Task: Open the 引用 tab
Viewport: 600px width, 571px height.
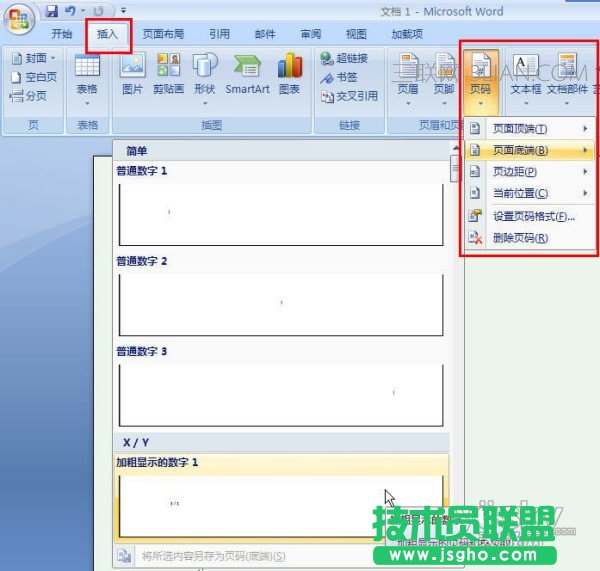Action: (x=220, y=34)
